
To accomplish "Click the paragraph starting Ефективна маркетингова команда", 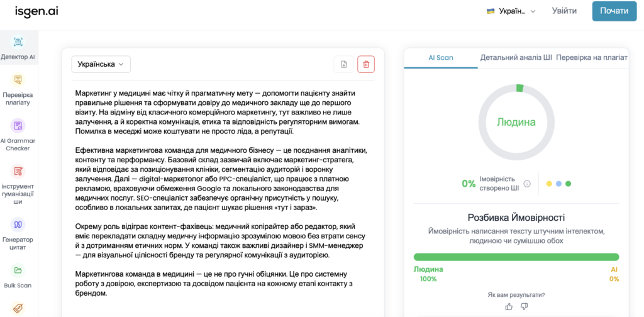I will click(x=221, y=179).
